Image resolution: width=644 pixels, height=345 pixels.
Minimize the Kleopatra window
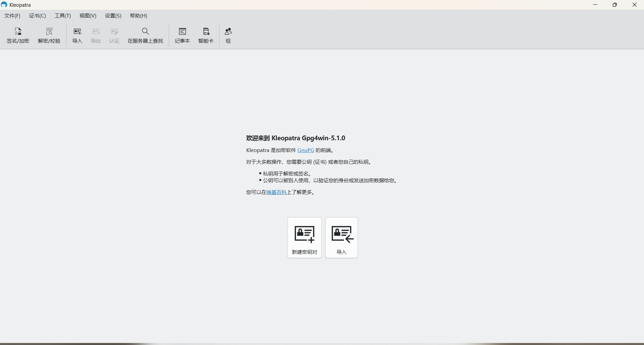595,5
